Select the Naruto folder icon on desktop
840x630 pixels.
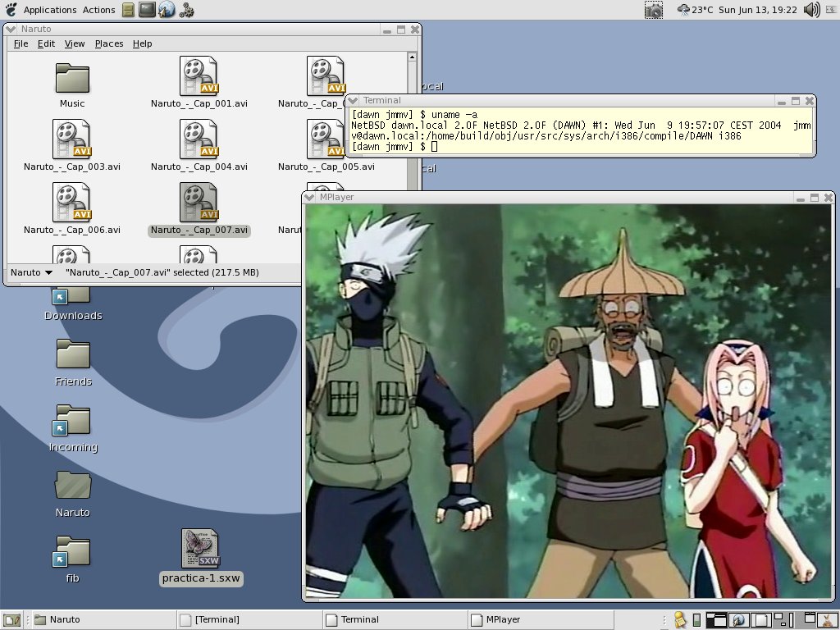click(x=73, y=486)
